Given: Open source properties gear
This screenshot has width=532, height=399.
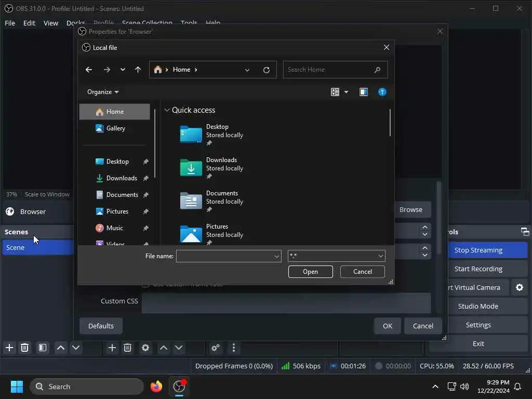Looking at the screenshot, I should point(145,348).
